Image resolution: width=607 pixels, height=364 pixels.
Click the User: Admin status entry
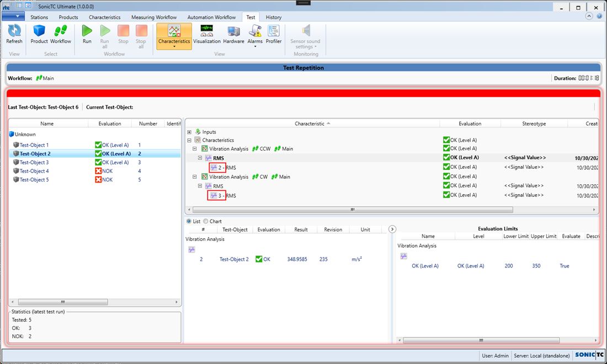(x=495, y=356)
